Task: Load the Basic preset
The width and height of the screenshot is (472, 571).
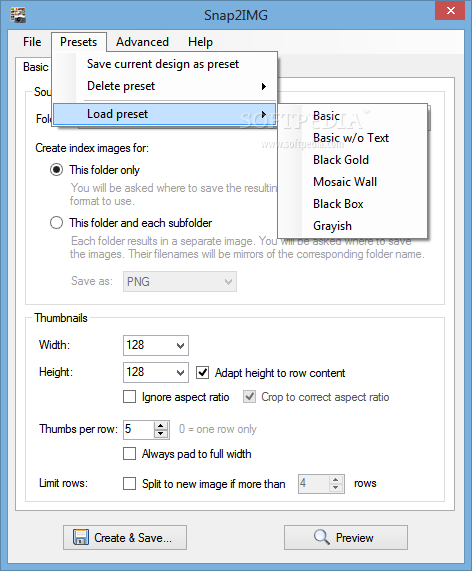Action: [x=352, y=116]
